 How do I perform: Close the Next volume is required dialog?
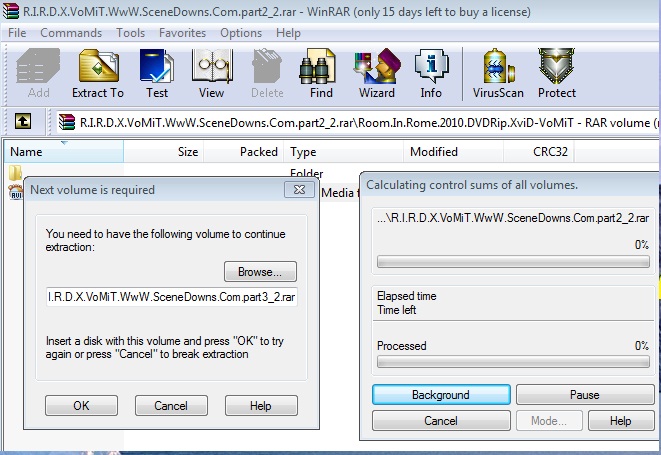coord(299,190)
